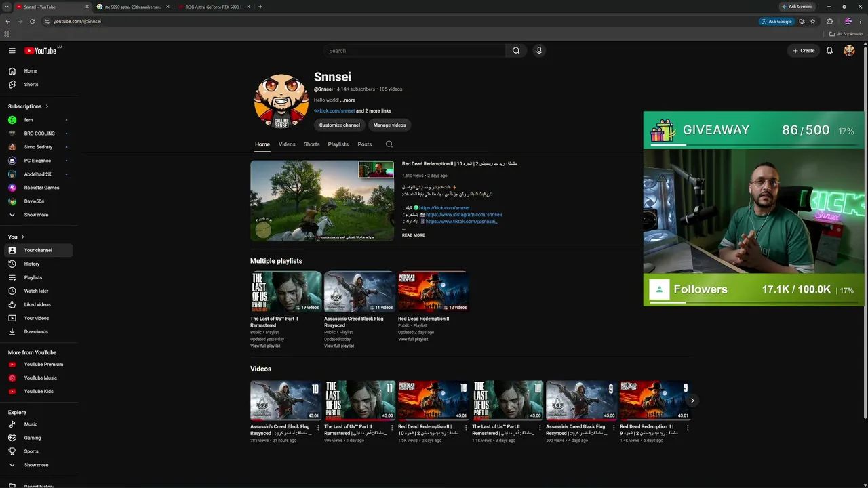
Task: Switch to the channel Videos tab
Action: (287, 144)
